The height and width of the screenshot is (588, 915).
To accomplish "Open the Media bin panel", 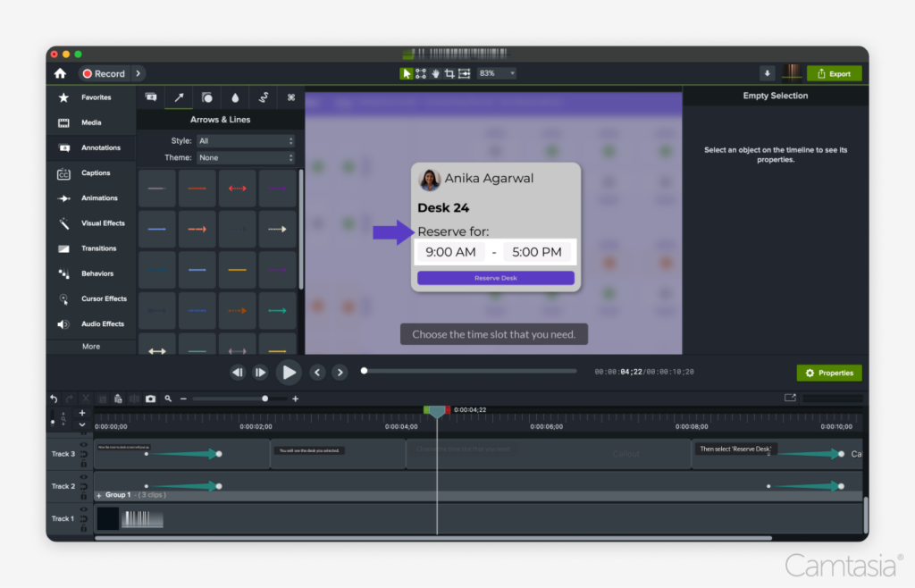I will (91, 122).
